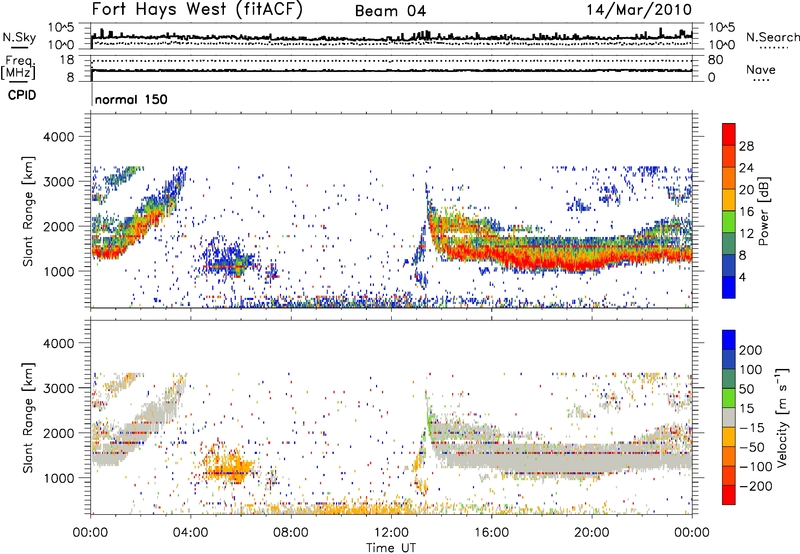The height and width of the screenshot is (554, 800).
Task: Click the 'Freq. [MHz]' axis label
Action: (x=19, y=68)
